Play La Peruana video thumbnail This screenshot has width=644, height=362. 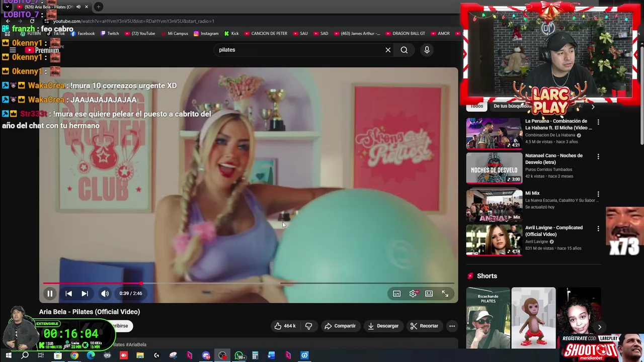494,134
